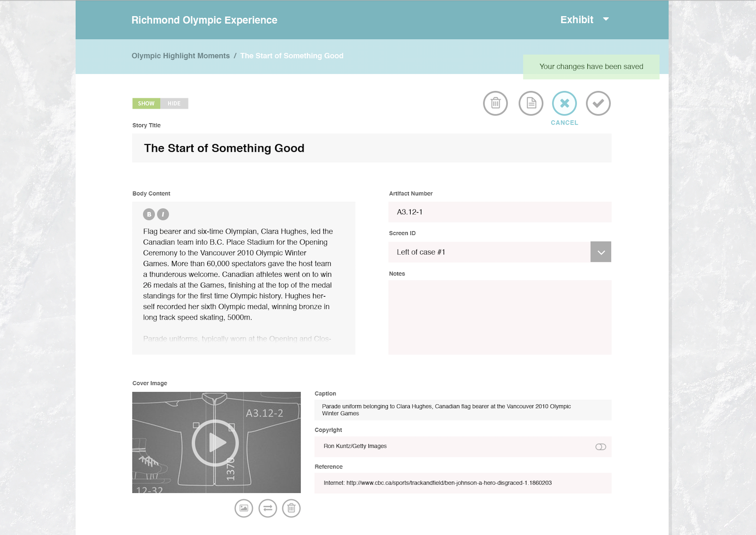Click the 'Your changes have been saved' notification
Screen dimensions: 756x535
click(591, 67)
